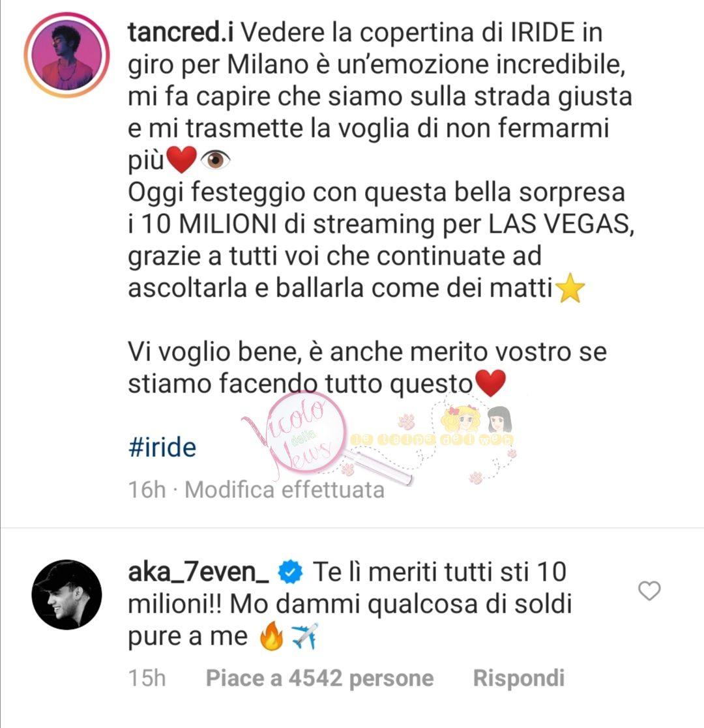Image resolution: width=704 pixels, height=728 pixels.
Task: Open aka_7even_'s profile picture
Action: (x=67, y=595)
